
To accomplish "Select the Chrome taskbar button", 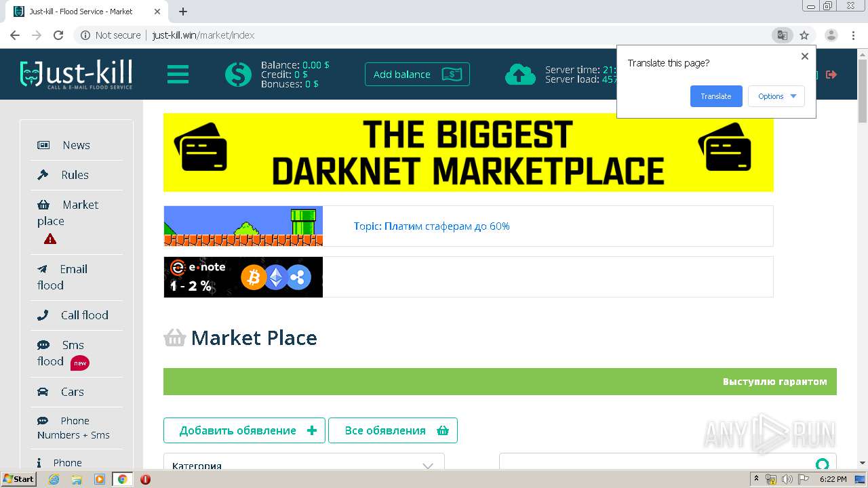I will point(123,479).
